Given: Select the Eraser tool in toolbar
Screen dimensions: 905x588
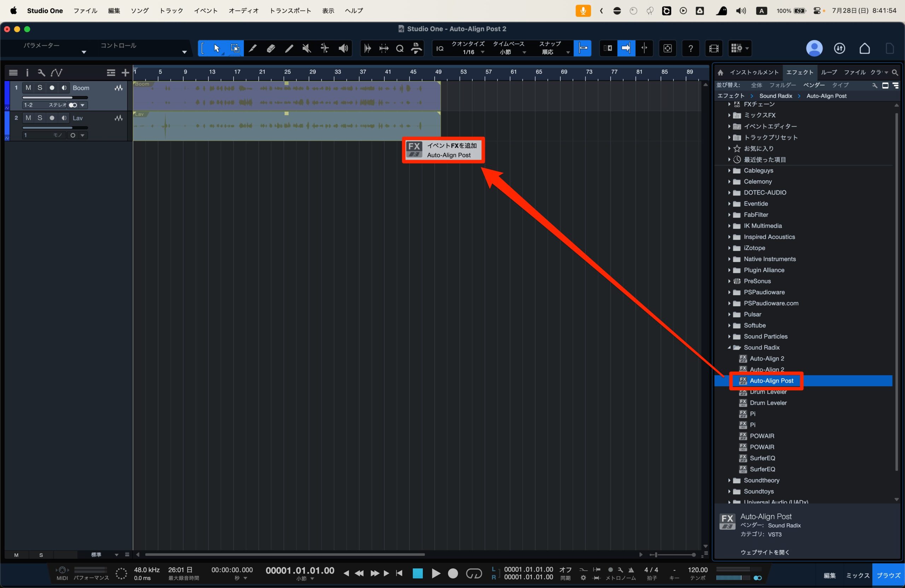Looking at the screenshot, I should (271, 48).
